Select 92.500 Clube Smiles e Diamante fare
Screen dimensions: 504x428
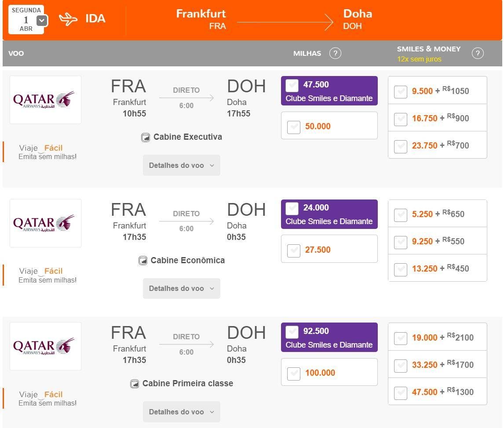point(292,332)
